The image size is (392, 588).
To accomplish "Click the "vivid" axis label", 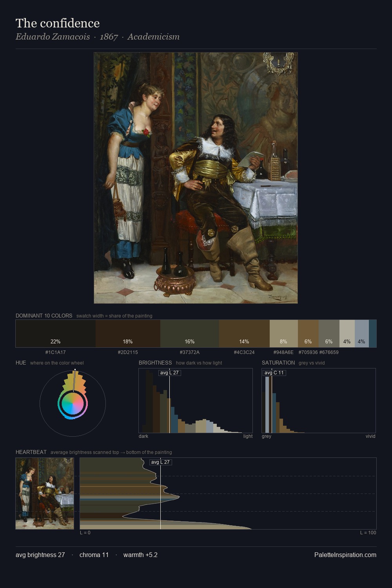I will pyautogui.click(x=370, y=436).
